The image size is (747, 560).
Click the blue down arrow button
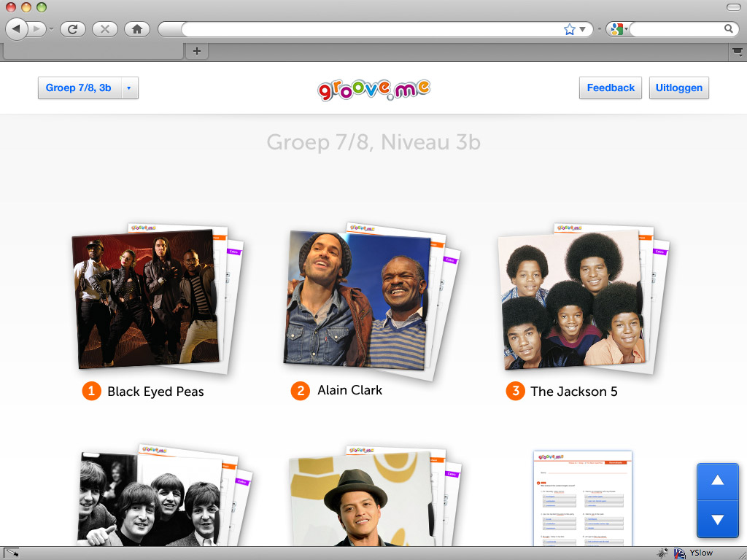coord(718,519)
